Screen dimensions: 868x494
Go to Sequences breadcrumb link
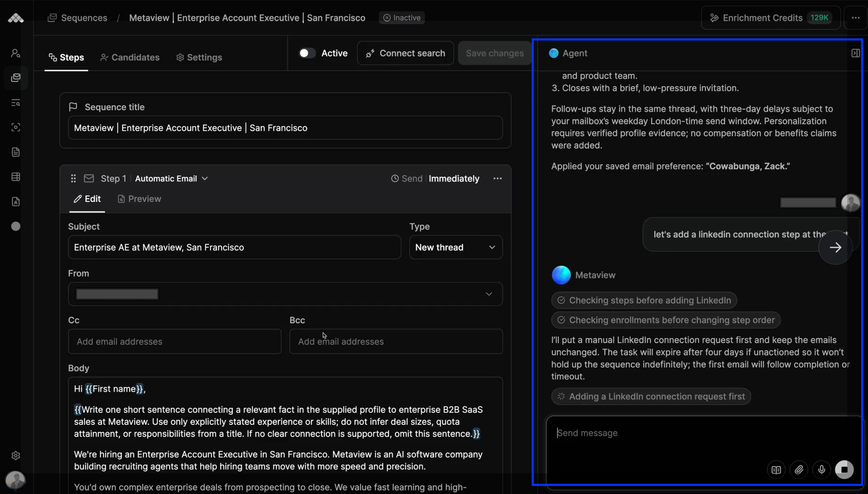coord(78,18)
